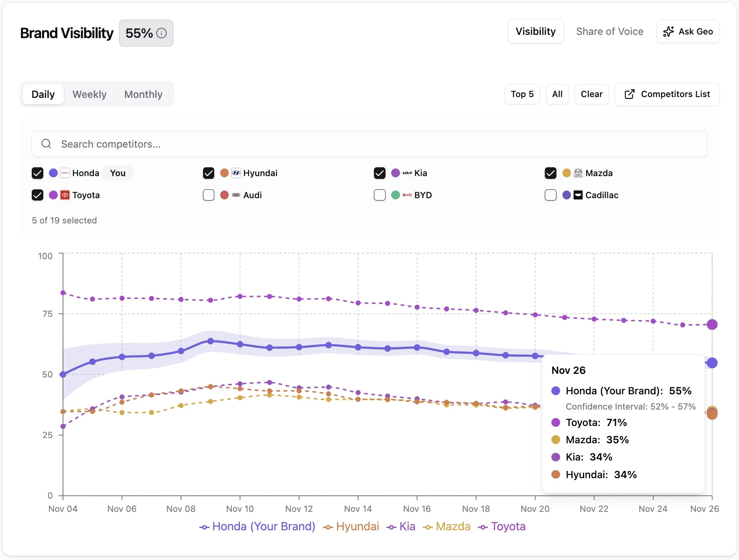Select the Visibility view tab
The height and width of the screenshot is (560, 739).
536,31
